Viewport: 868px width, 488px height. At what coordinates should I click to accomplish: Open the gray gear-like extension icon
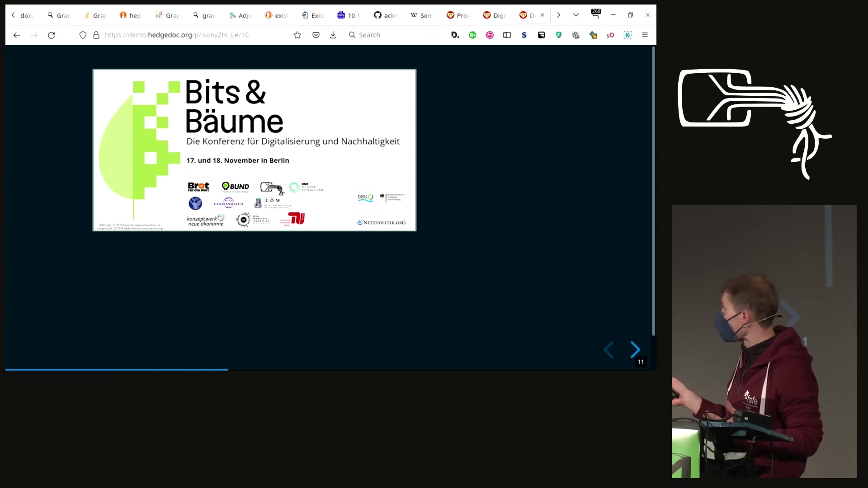pyautogui.click(x=576, y=35)
